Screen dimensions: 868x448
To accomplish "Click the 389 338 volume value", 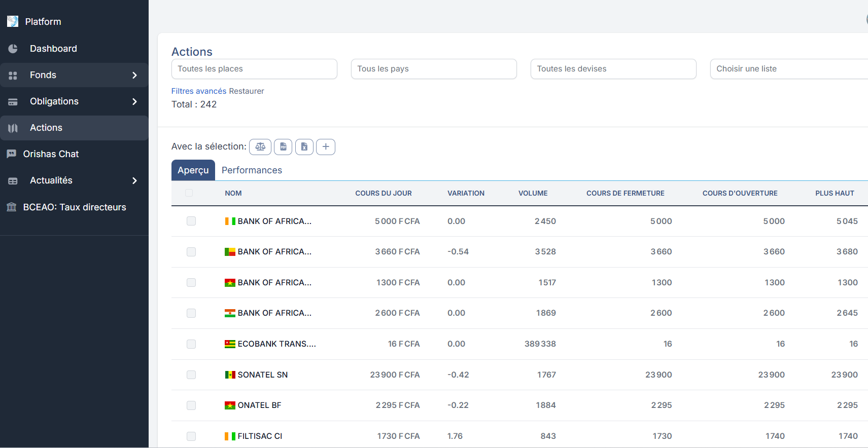I will coord(540,344).
